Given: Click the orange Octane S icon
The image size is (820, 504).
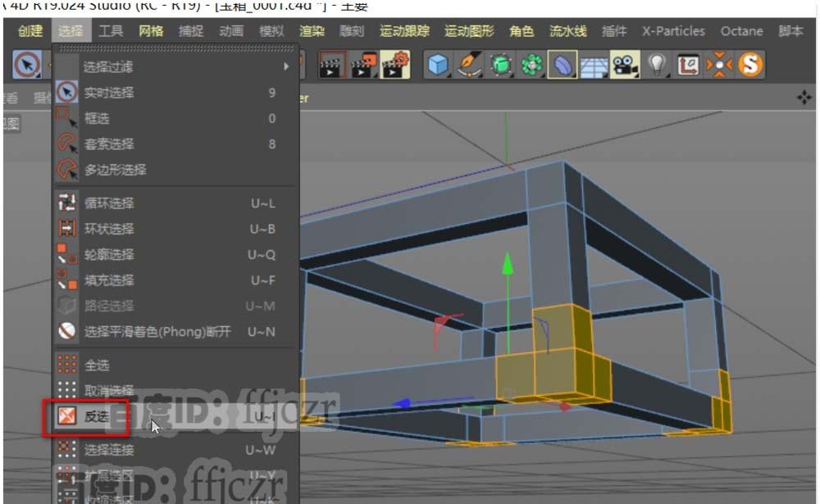Looking at the screenshot, I should [751, 65].
